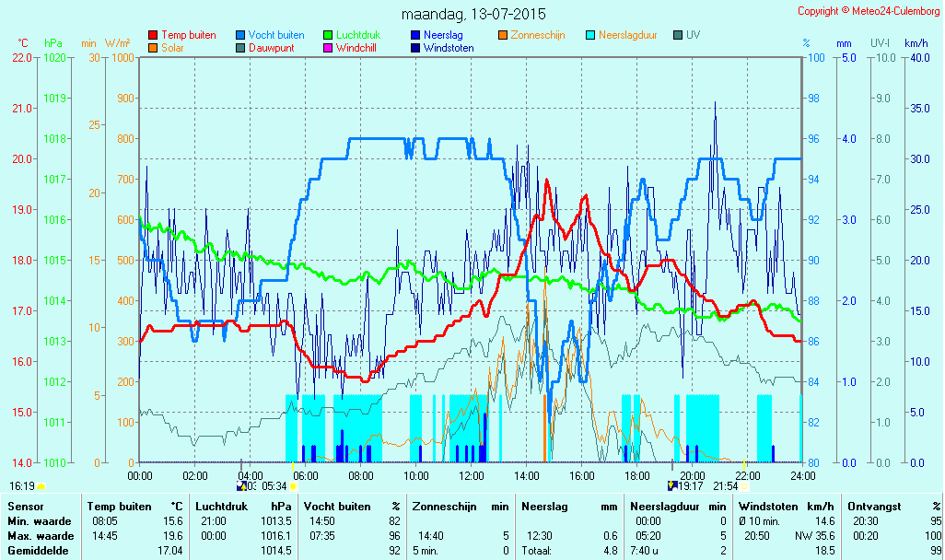
Task: Click the Copyright Meteo24-Culemborg link
Action: pyautogui.click(x=869, y=11)
